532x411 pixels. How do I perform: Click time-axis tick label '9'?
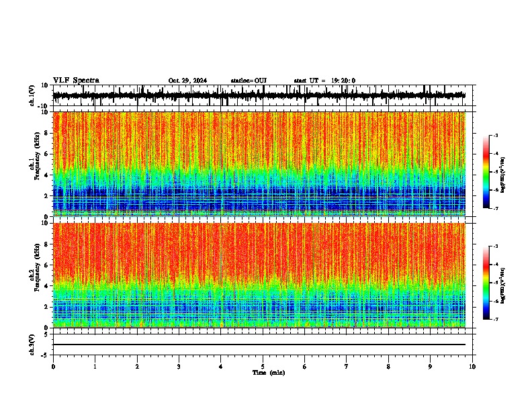point(430,367)
